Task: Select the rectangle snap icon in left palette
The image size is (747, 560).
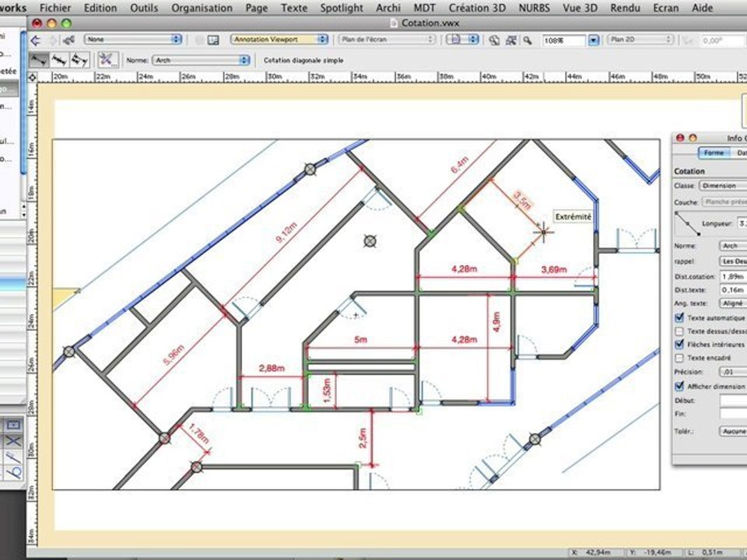Action: coord(13,425)
